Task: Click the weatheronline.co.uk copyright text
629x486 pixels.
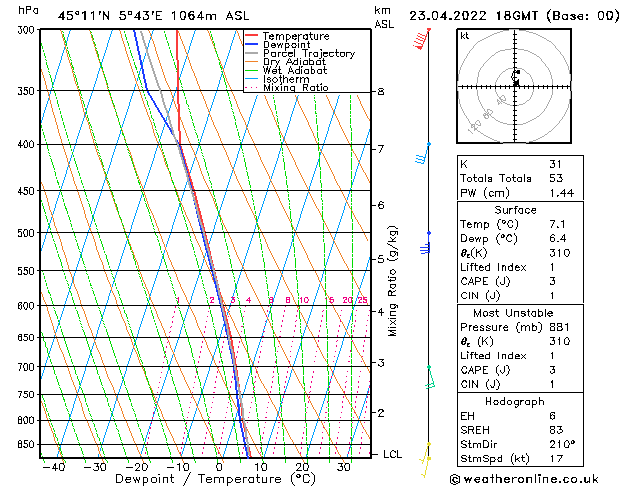Action: click(x=524, y=479)
